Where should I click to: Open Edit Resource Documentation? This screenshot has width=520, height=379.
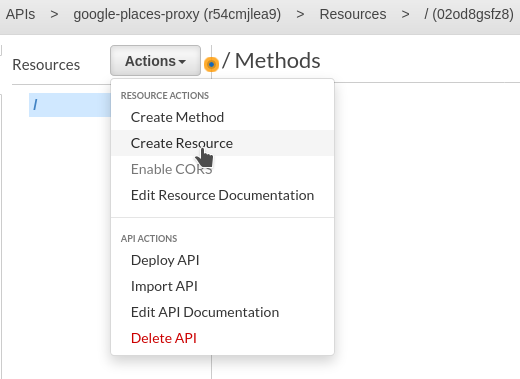222,195
